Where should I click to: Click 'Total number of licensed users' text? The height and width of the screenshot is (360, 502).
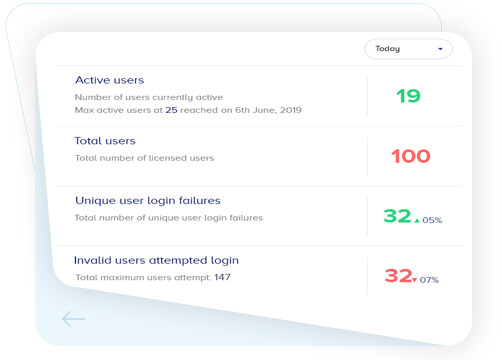tap(144, 158)
